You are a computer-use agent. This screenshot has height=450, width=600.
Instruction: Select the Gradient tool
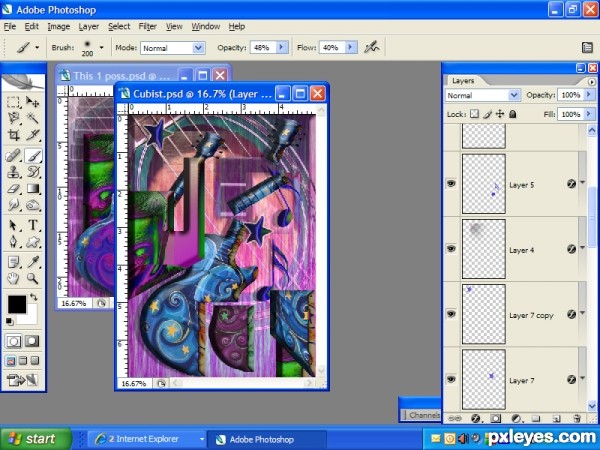pos(33,189)
